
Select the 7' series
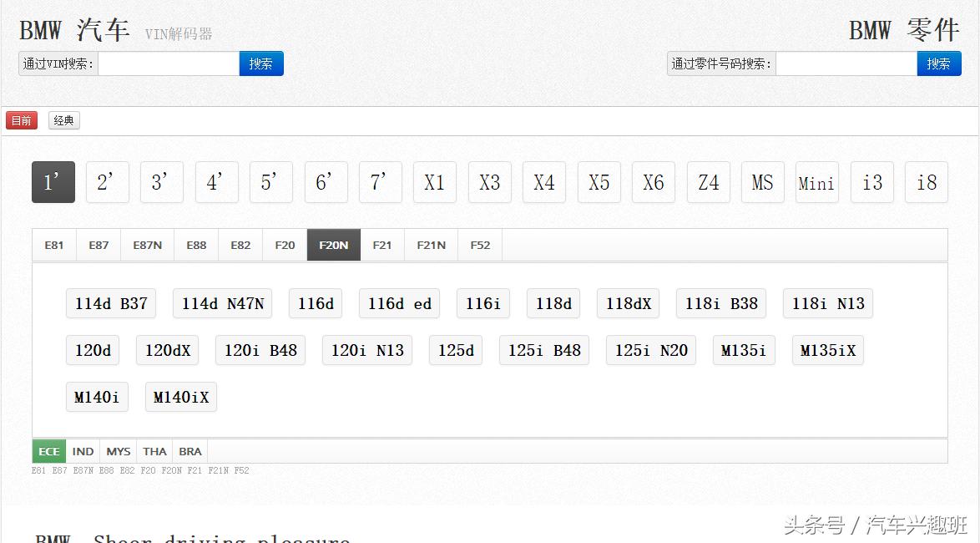[x=381, y=182]
